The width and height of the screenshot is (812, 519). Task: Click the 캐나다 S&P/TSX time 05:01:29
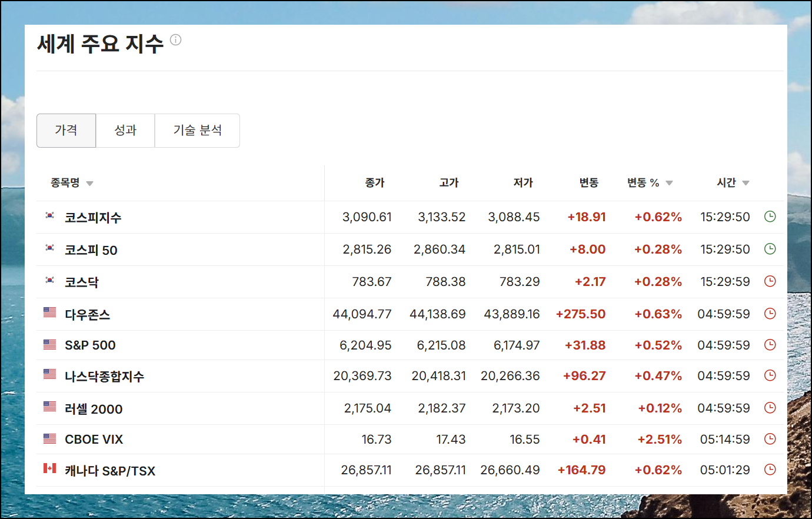pyautogui.click(x=725, y=470)
